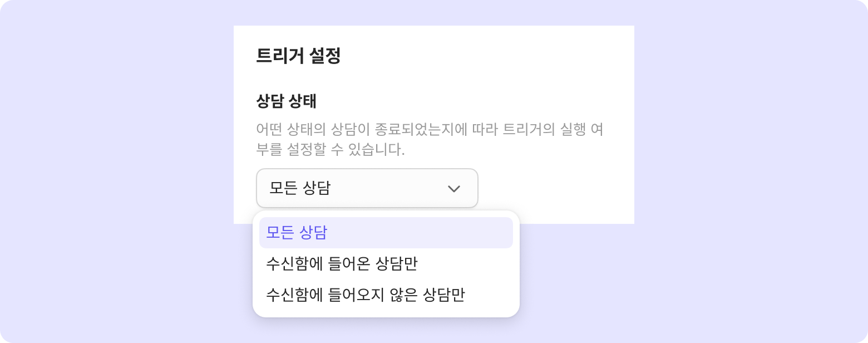
Task: Collapse the dropdown using its down arrow
Action: tap(453, 189)
